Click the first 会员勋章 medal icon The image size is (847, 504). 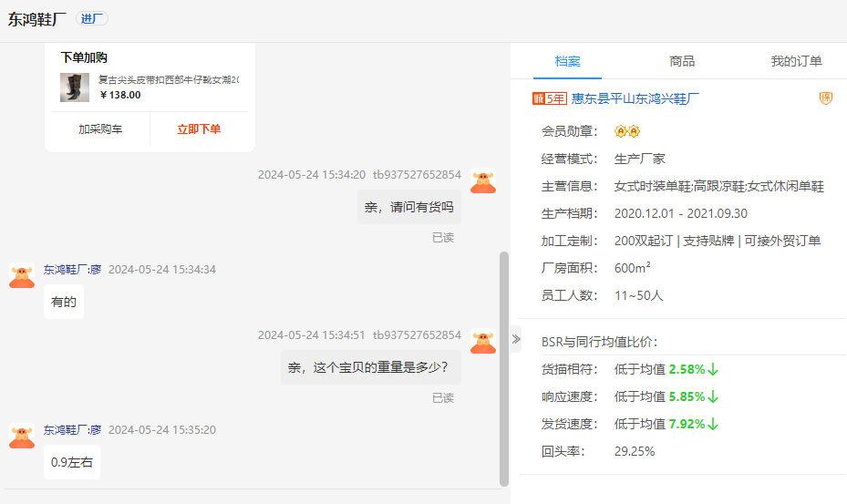(x=621, y=132)
